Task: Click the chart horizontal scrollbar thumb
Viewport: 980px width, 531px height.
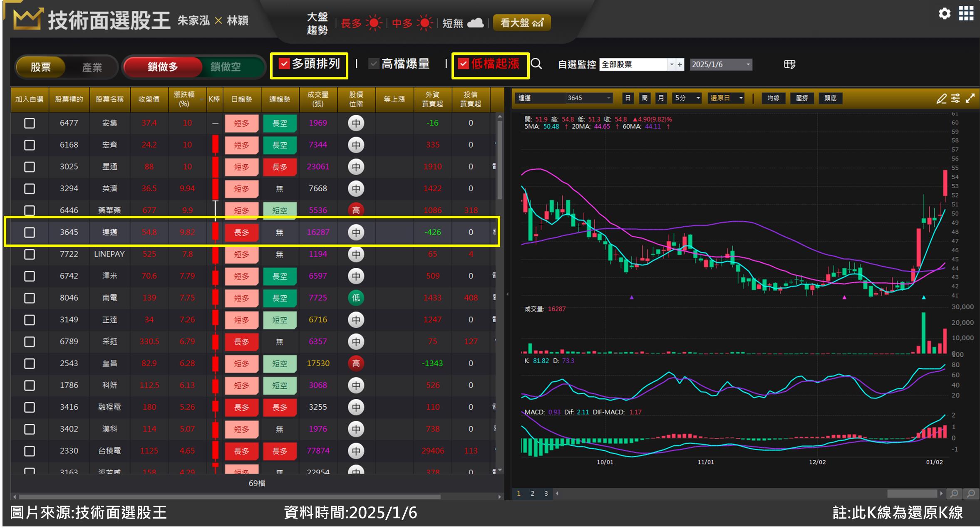Action: 912,494
